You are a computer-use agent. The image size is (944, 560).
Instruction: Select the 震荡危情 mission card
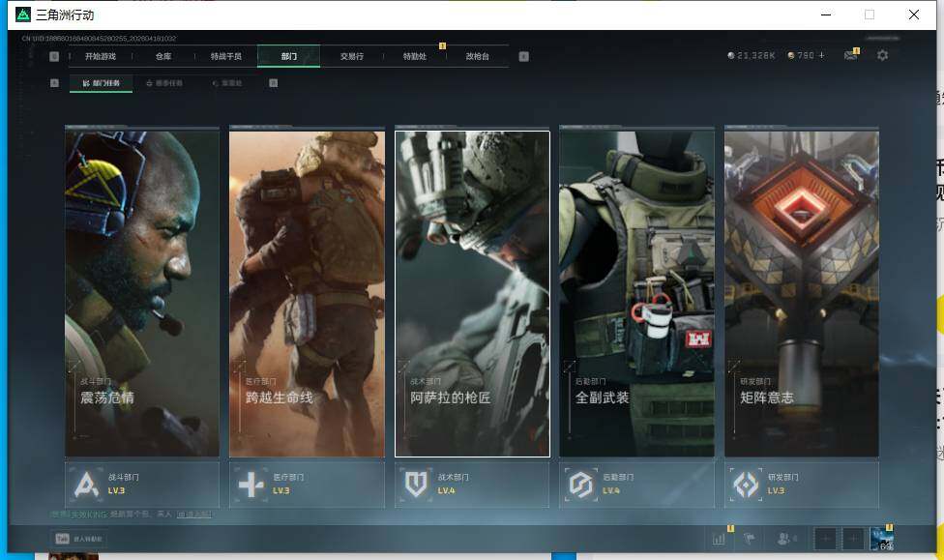142,290
